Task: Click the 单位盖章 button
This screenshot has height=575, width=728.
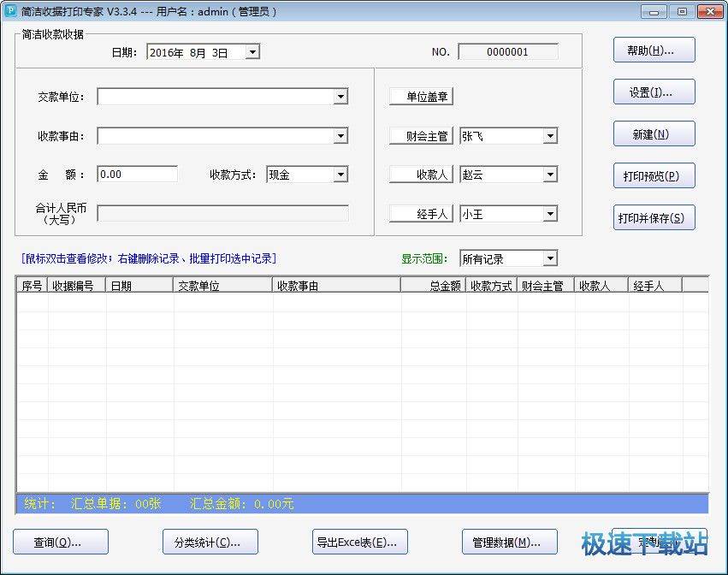Action: (x=421, y=96)
